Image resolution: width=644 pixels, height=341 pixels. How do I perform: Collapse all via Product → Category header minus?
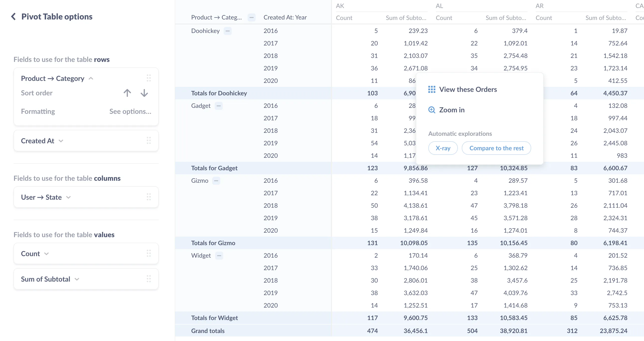tap(252, 17)
